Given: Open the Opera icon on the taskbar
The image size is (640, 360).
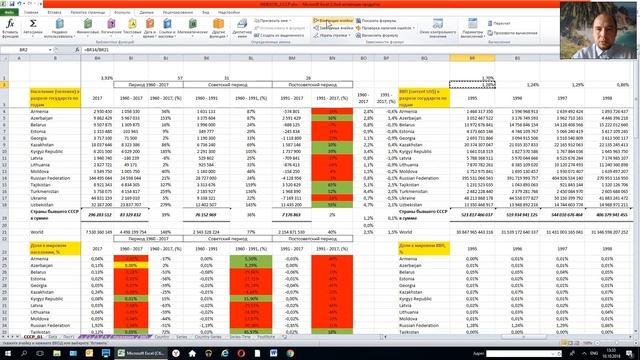Looking at the screenshot, I should tap(241, 353).
